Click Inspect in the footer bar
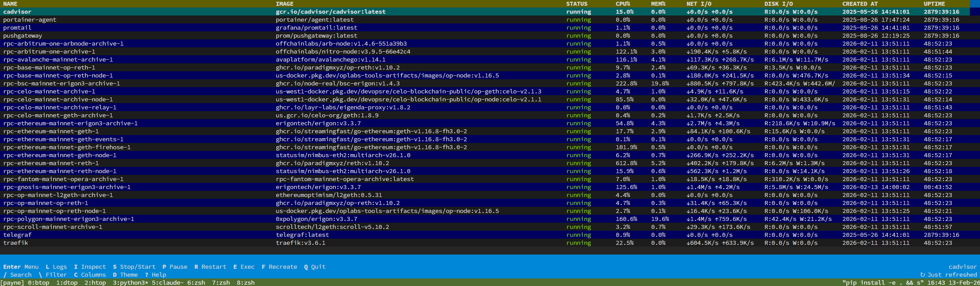This screenshot has height=286, width=980. pos(90,267)
